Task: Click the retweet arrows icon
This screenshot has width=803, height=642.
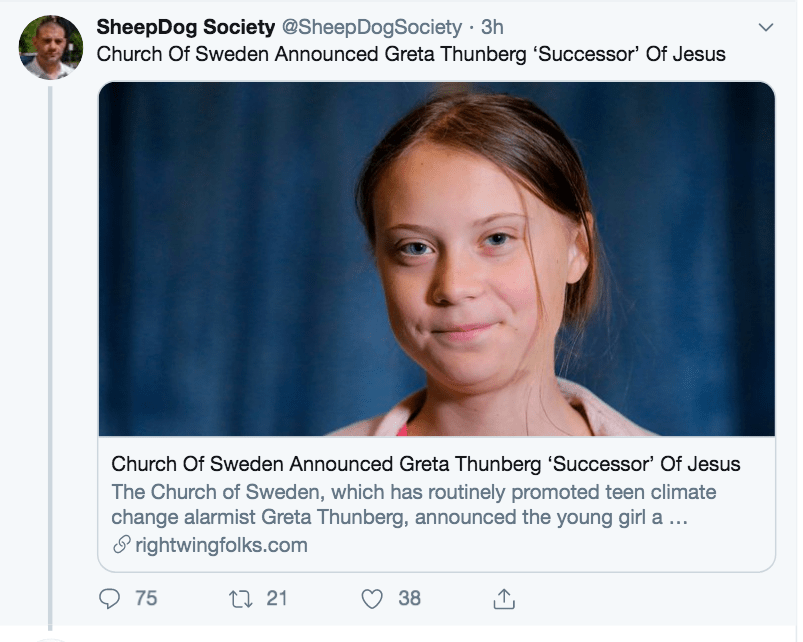Action: click(241, 599)
